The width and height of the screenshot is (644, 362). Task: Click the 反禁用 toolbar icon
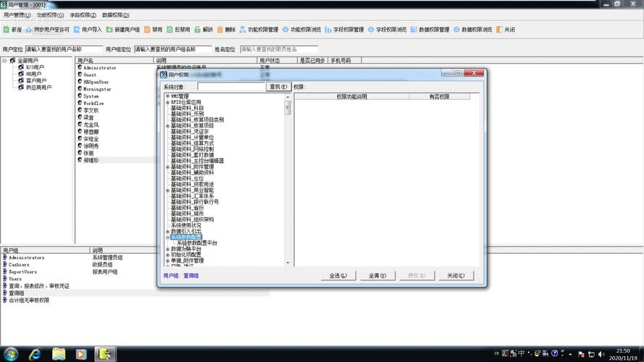tap(170, 30)
